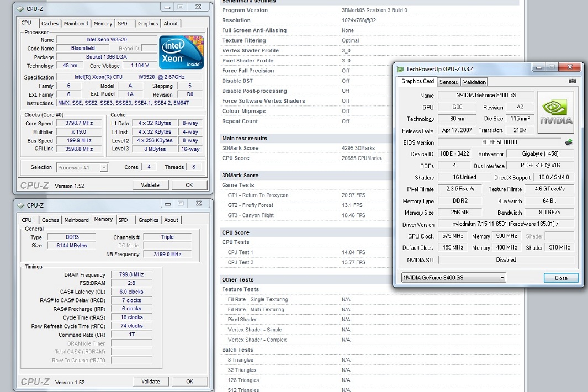The width and height of the screenshot is (588, 392).
Task: Switch to Validation tab in GPU-Z
Action: (474, 82)
